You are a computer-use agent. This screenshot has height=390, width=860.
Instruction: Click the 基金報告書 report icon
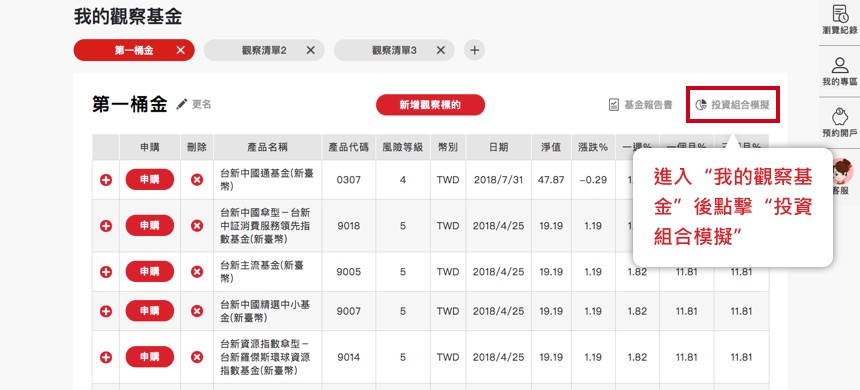coord(614,105)
